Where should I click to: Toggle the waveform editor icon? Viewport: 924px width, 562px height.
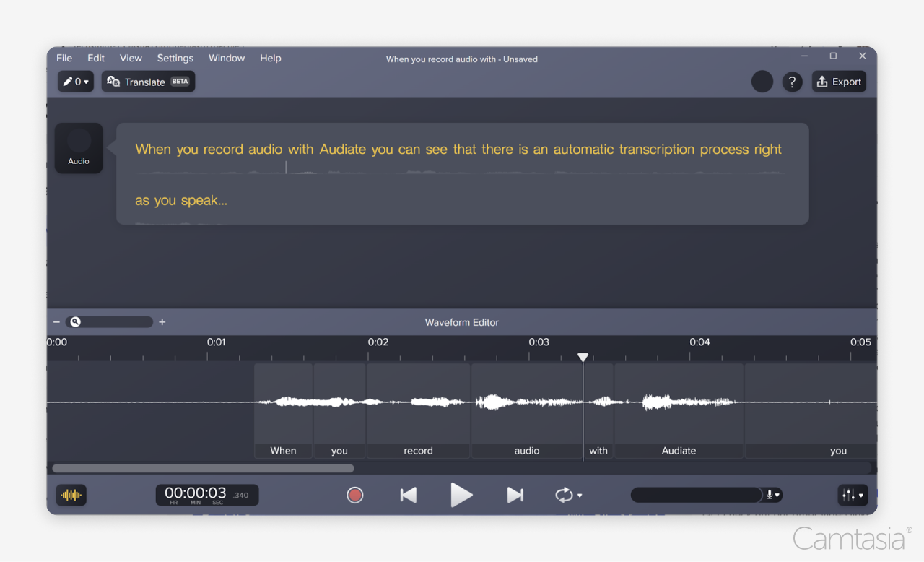(71, 495)
